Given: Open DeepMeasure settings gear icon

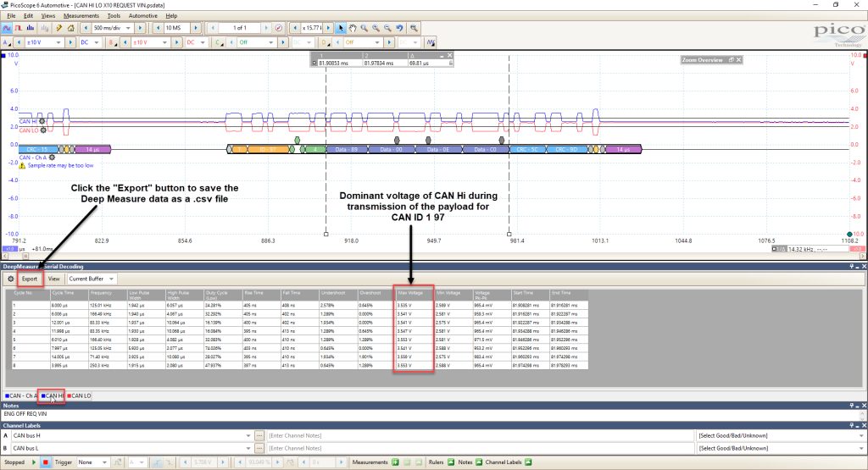Looking at the screenshot, I should pyautogui.click(x=10, y=279).
